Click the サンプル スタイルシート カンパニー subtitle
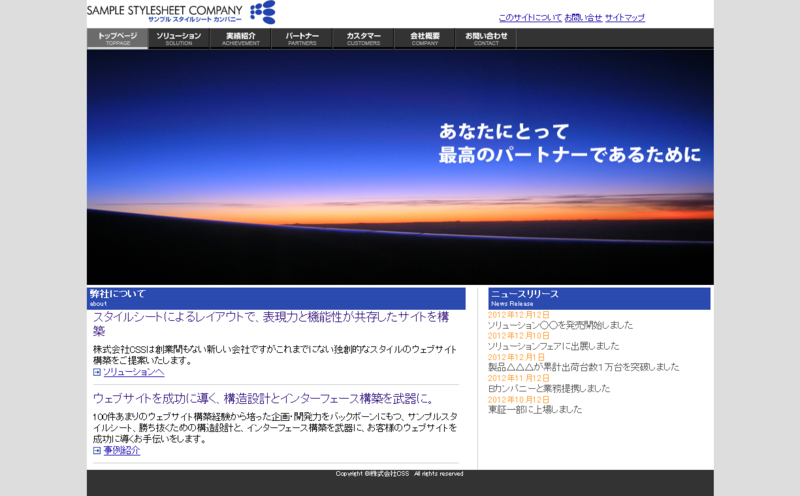The height and width of the screenshot is (496, 800). [195, 19]
